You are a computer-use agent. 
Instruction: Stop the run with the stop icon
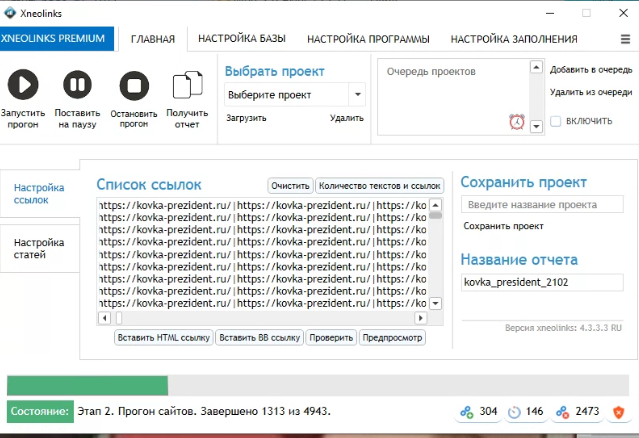[x=134, y=86]
